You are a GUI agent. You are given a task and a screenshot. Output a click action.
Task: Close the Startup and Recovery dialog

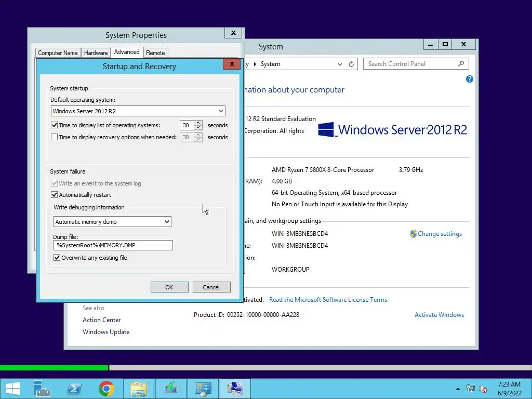click(x=232, y=64)
